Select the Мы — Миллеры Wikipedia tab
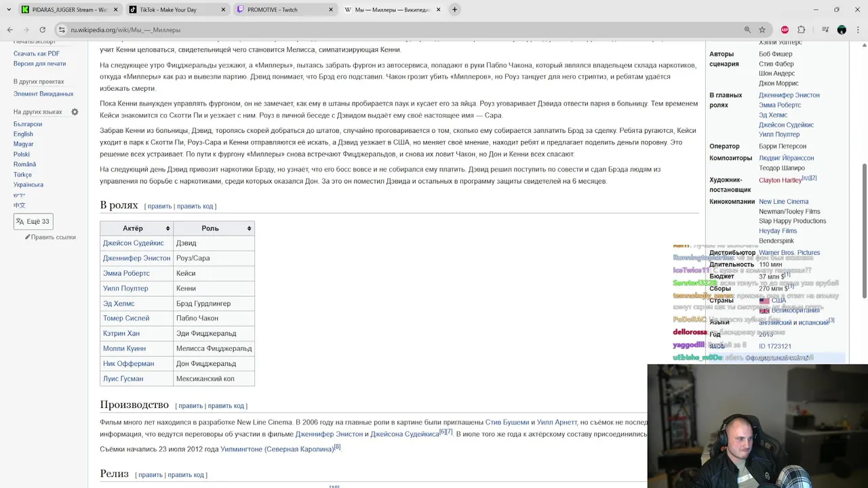Viewport: 868px width, 488px height. (392, 9)
